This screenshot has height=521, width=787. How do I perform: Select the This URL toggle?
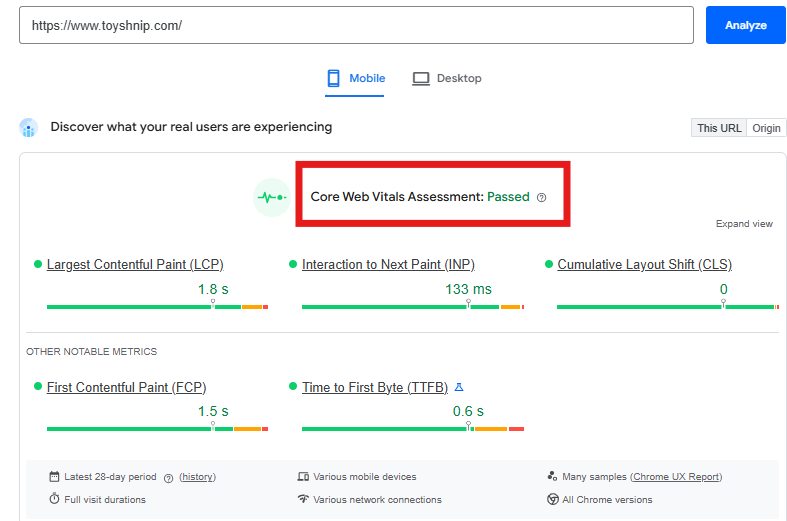click(719, 128)
